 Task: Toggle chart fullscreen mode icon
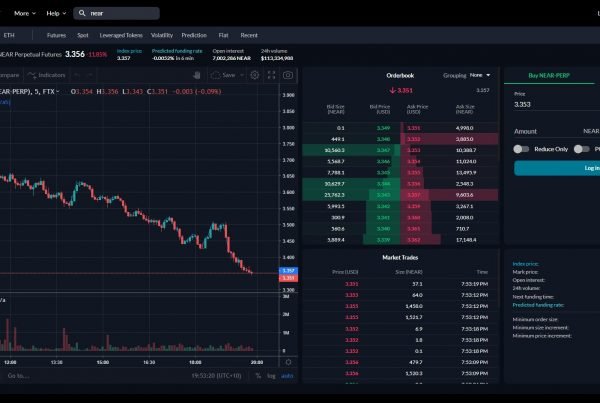point(271,75)
